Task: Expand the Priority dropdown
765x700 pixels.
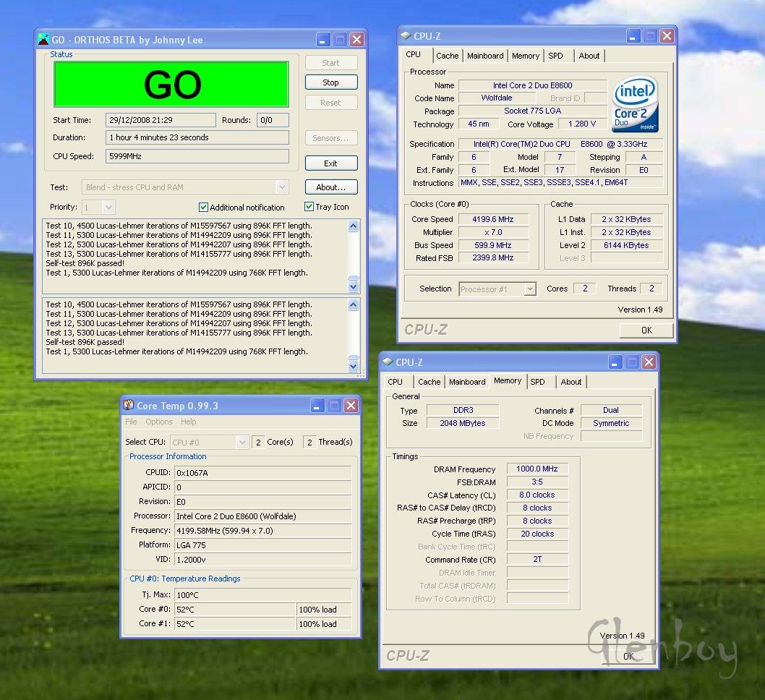Action: [x=108, y=208]
